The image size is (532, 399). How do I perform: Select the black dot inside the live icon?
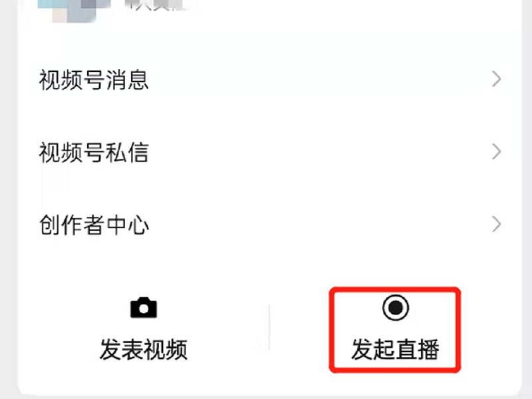click(x=395, y=307)
